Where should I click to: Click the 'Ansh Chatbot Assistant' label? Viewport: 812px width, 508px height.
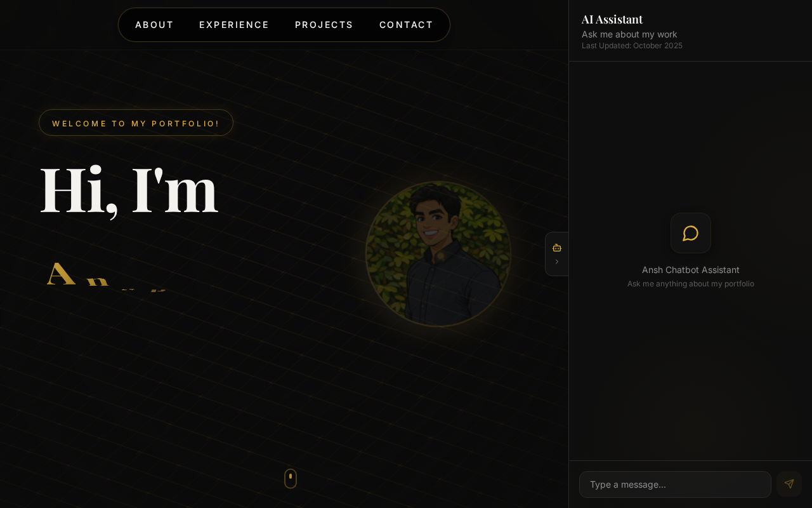tap(691, 270)
